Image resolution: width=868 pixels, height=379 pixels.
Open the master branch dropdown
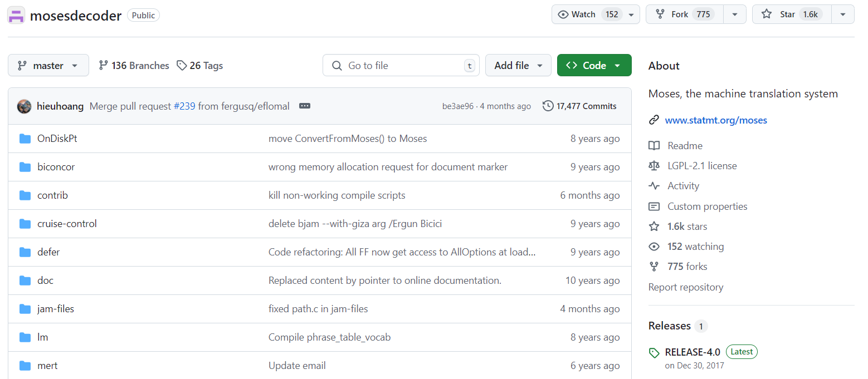click(48, 66)
